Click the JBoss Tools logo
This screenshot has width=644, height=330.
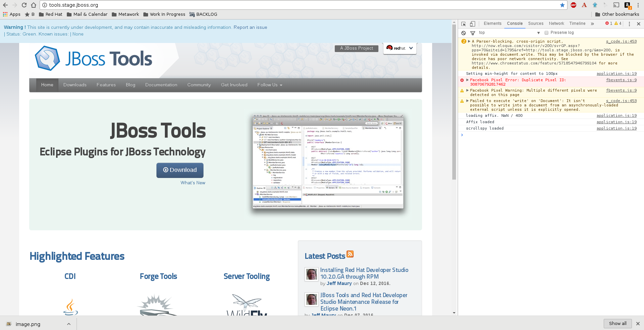(94, 58)
